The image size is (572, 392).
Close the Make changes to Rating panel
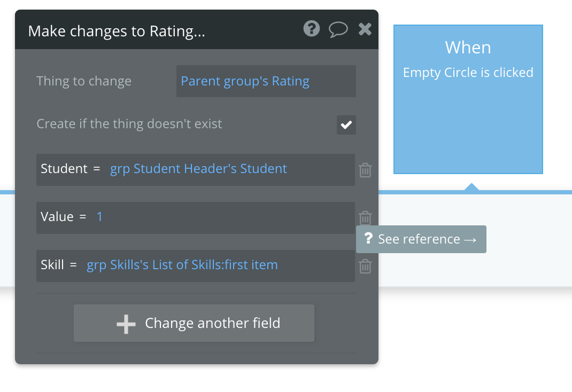coord(365,29)
